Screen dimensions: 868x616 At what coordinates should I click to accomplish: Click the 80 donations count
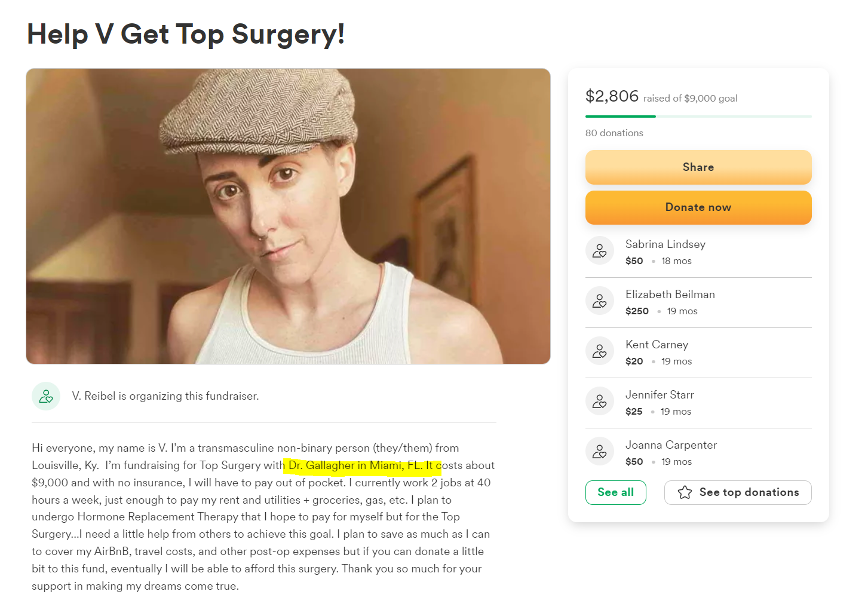(614, 133)
